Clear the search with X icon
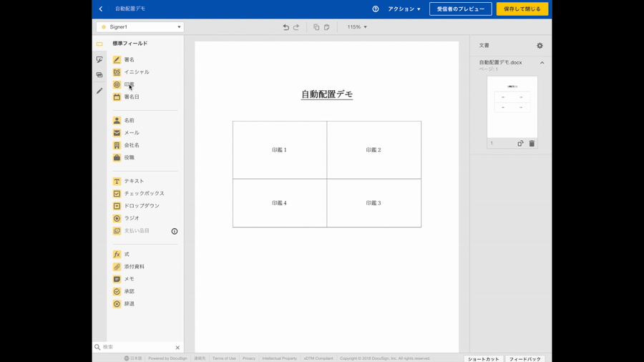The height and width of the screenshot is (362, 644). tap(177, 348)
